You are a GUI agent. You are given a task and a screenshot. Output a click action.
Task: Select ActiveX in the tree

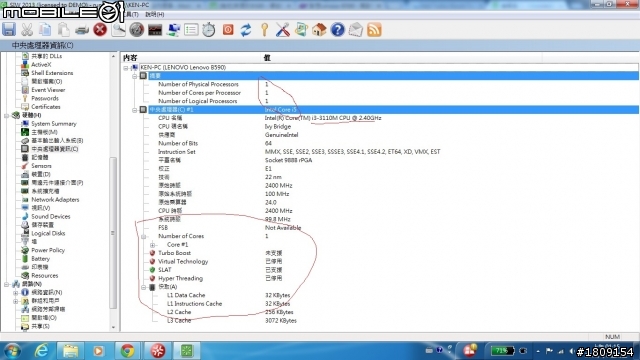[41, 64]
